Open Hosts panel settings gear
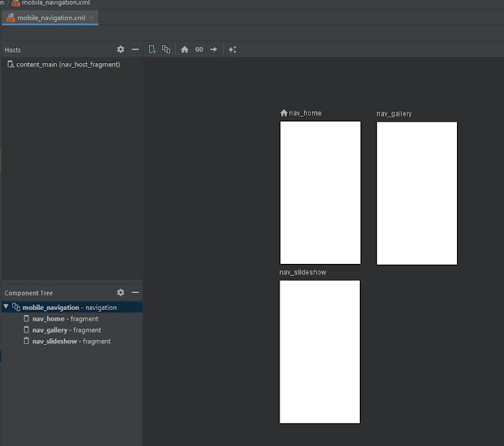This screenshot has width=504, height=446. tap(121, 49)
